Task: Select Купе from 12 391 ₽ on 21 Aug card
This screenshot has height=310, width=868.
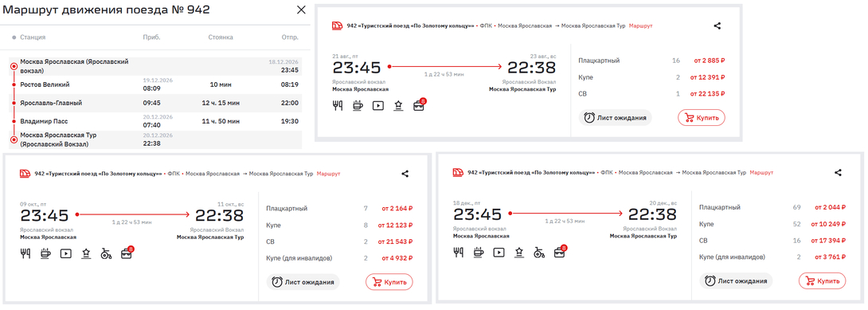Action: pos(651,77)
